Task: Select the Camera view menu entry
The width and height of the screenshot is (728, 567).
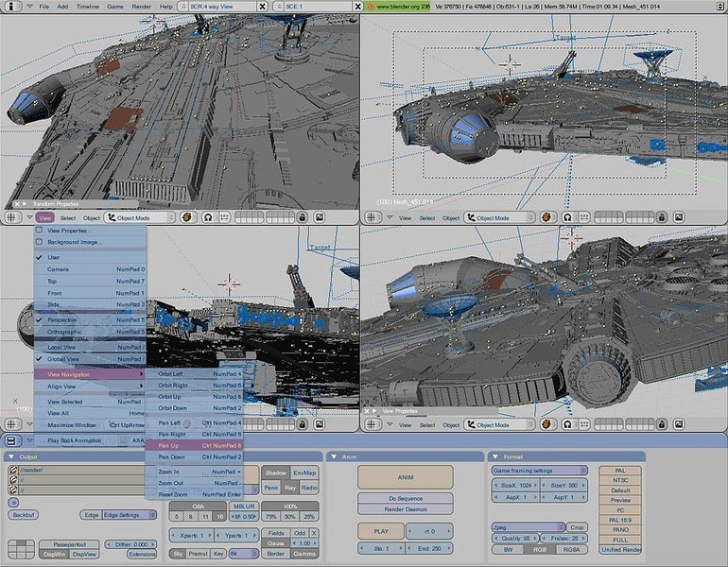Action: [91, 269]
